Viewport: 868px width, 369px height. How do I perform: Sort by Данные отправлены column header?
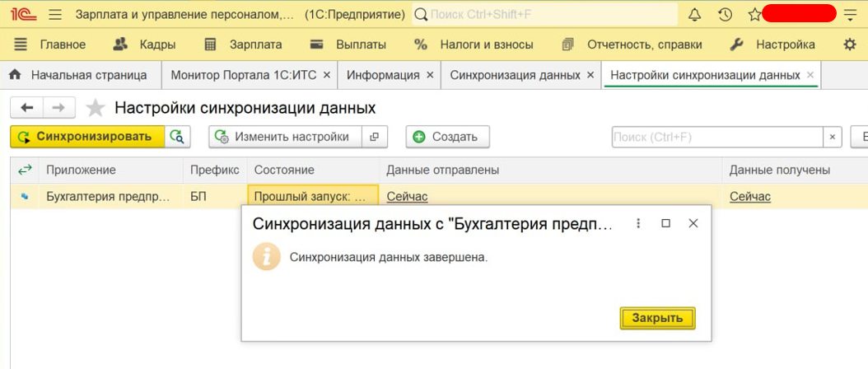click(x=550, y=170)
